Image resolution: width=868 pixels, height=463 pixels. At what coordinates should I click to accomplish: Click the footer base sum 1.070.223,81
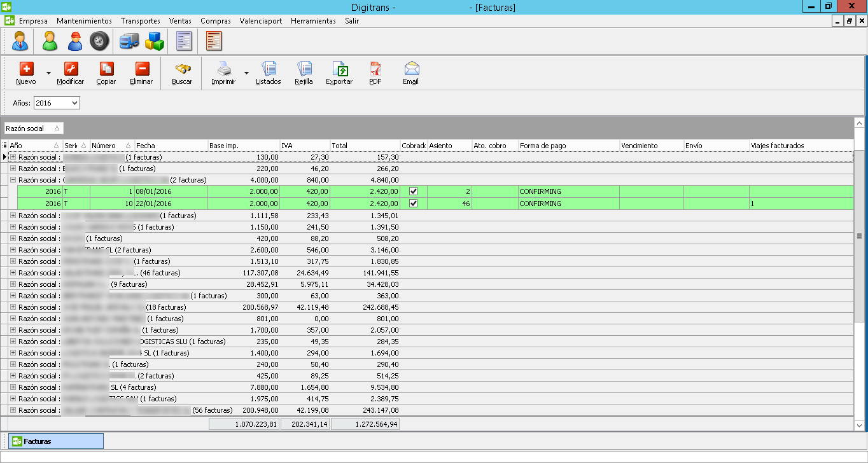[x=244, y=424]
